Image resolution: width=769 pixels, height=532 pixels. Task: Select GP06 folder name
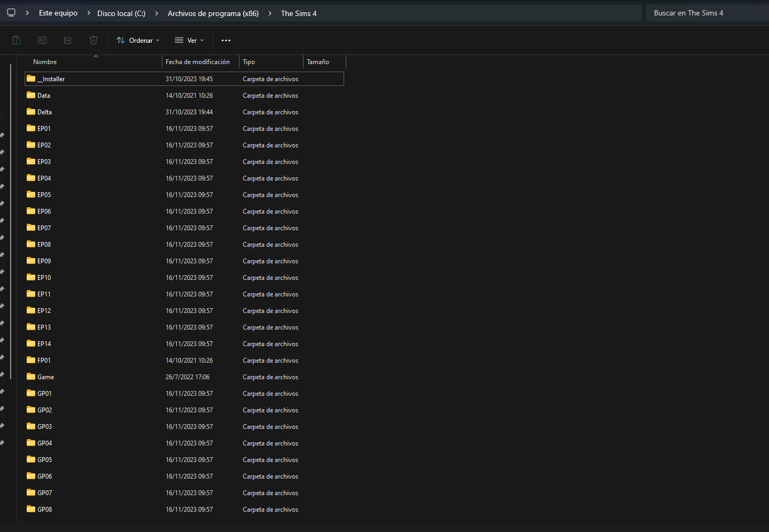[x=45, y=476]
